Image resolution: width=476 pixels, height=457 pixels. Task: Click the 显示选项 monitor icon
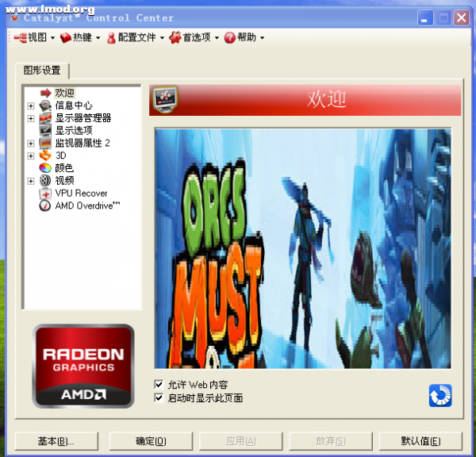coord(45,130)
